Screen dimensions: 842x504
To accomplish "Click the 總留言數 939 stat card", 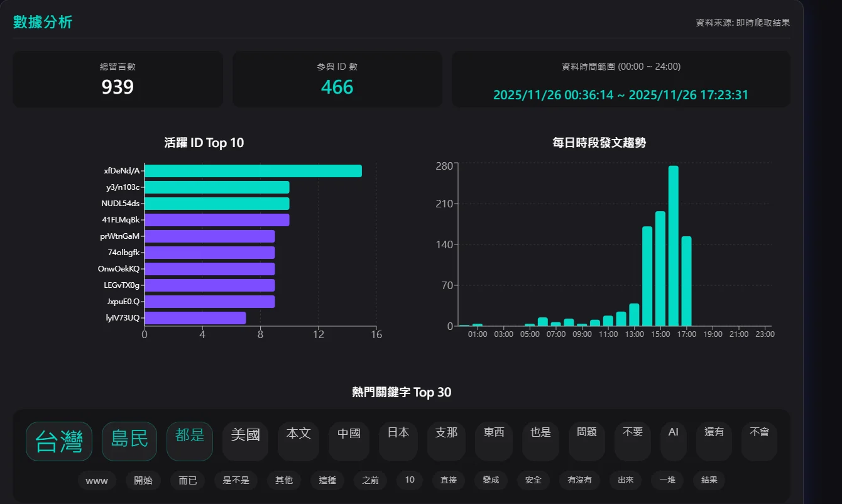I will (118, 79).
